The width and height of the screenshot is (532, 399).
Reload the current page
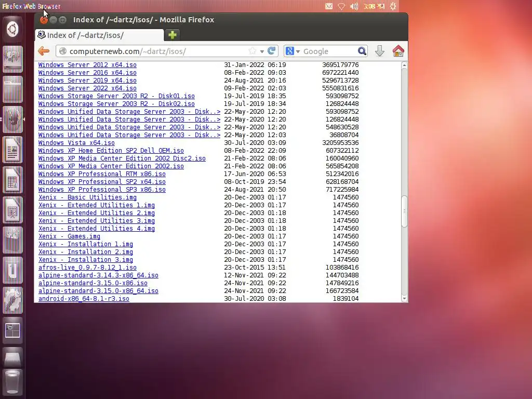pyautogui.click(x=271, y=51)
